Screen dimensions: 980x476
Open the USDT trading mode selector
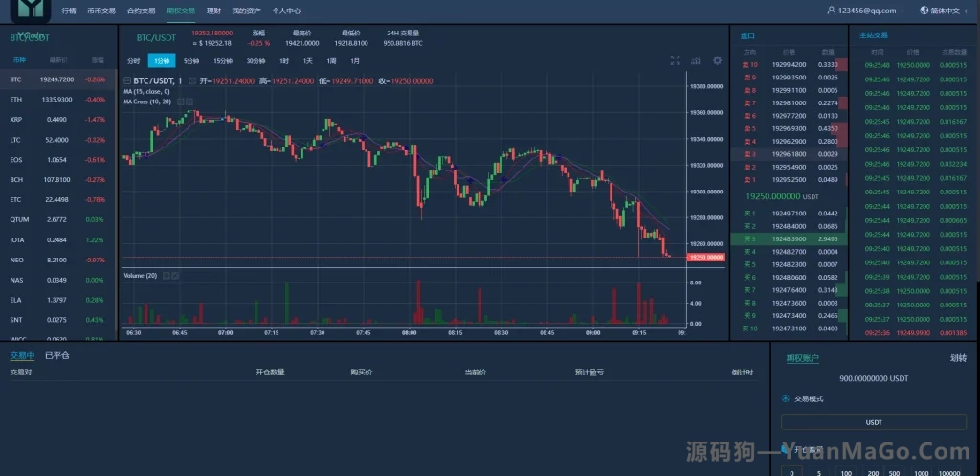873,422
